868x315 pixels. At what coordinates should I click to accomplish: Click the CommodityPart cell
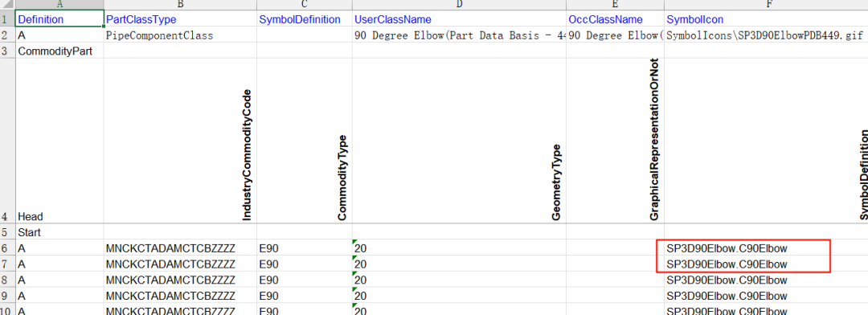(59, 51)
